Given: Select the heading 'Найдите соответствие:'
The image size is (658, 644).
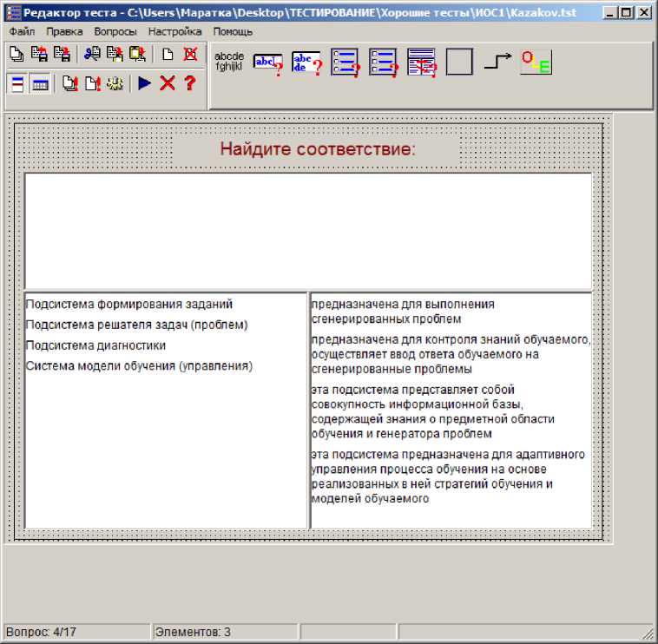Looking at the screenshot, I should [x=318, y=149].
